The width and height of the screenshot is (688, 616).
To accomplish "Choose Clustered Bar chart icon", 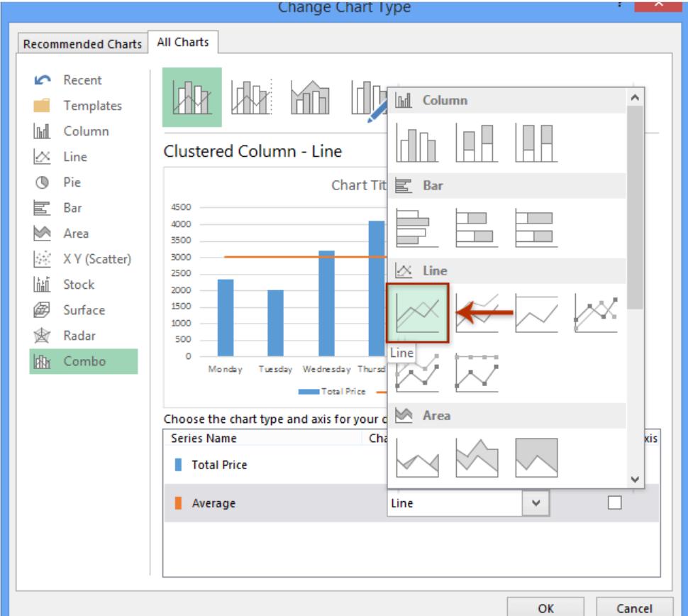I will 416,227.
